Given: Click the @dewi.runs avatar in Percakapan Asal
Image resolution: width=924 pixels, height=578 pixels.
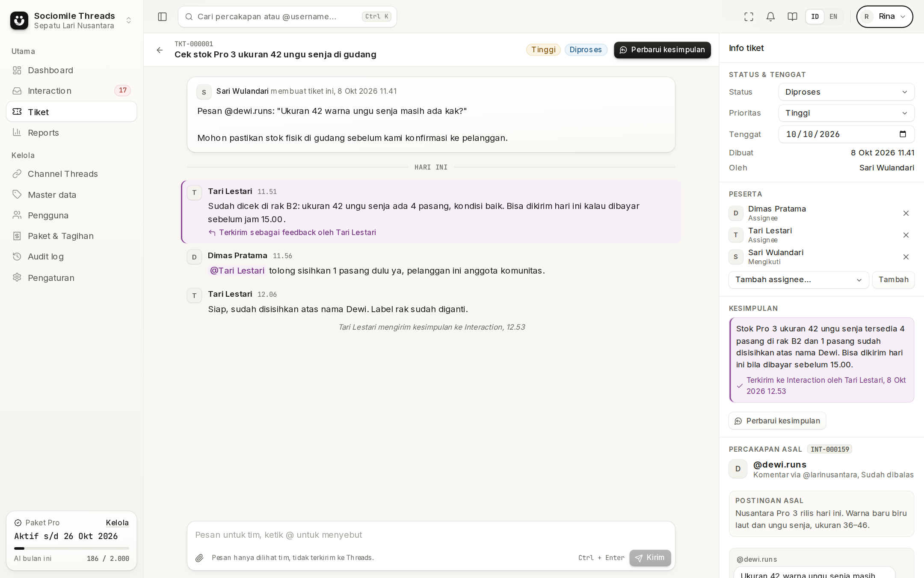Looking at the screenshot, I should (x=738, y=469).
